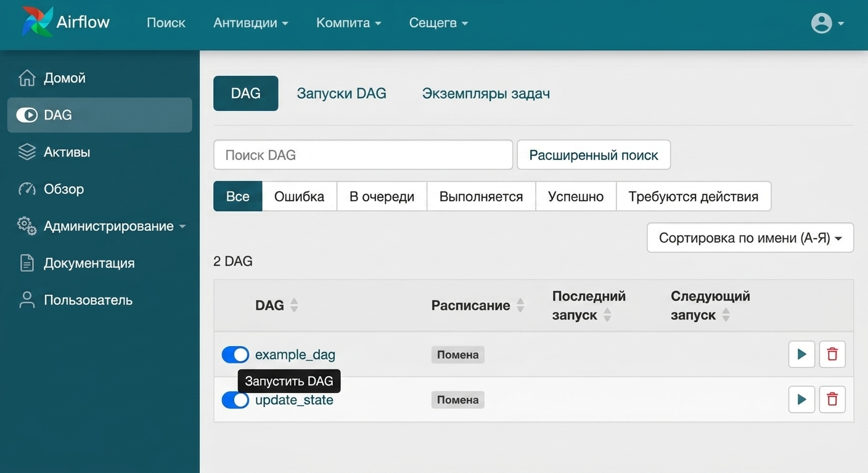
Task: Expand the Администрирование submenu arrow
Action: click(182, 227)
